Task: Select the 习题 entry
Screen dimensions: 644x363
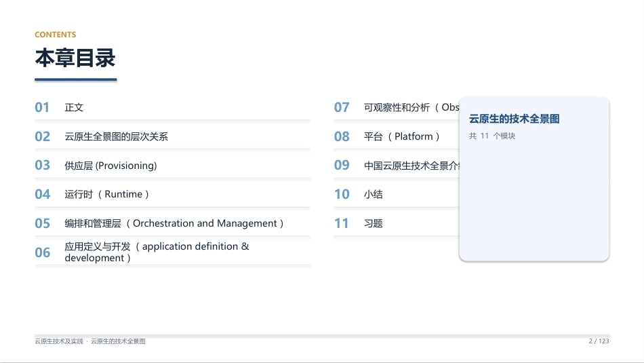Action: click(x=374, y=223)
